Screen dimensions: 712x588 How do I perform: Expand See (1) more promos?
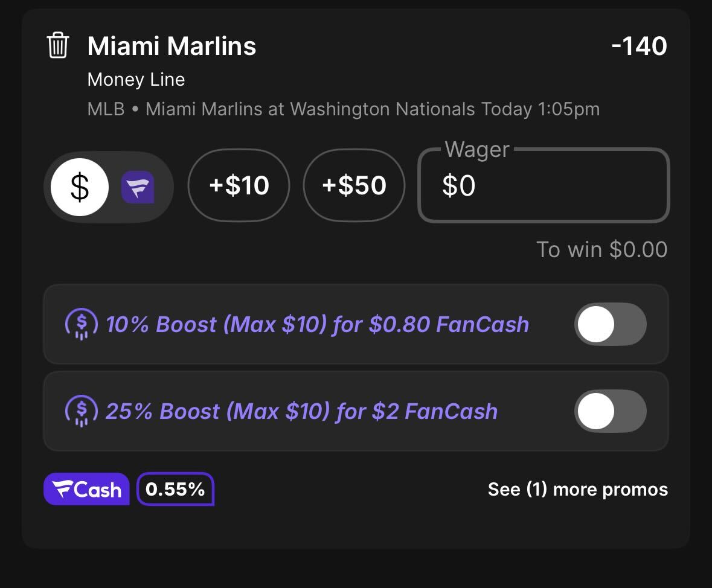tap(577, 490)
